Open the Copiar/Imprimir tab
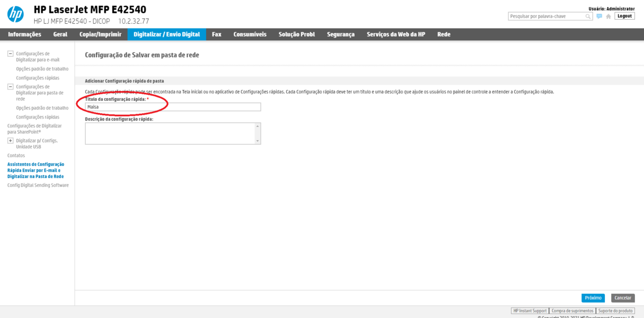644x318 pixels. click(x=98, y=34)
